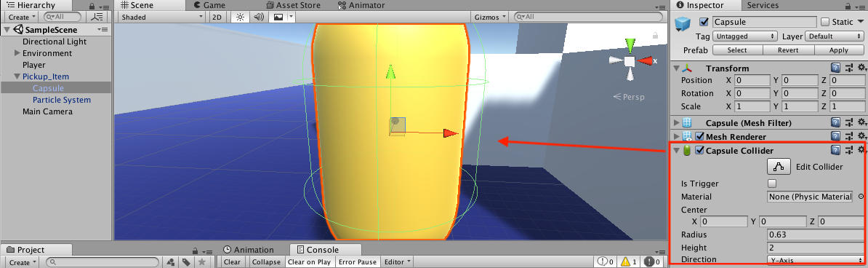The width and height of the screenshot is (868, 268).
Task: Expand the Environment hierarchy item
Action: pyautogui.click(x=17, y=53)
